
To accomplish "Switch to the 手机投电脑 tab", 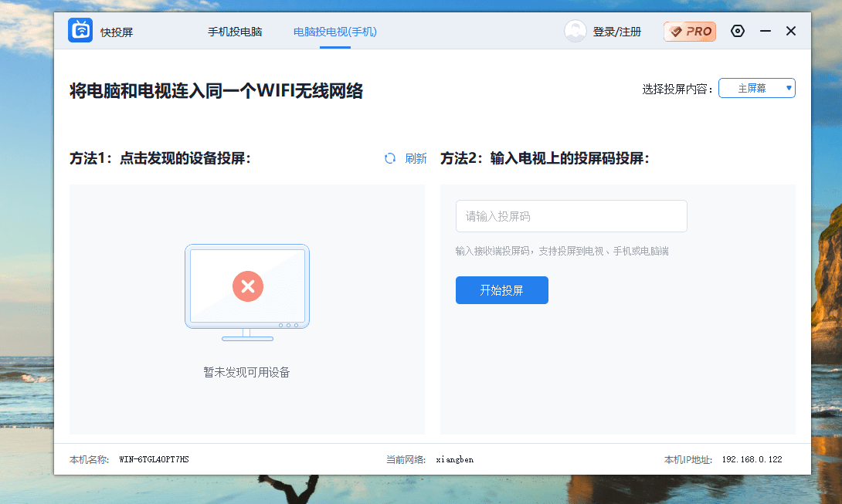I will click(x=235, y=32).
